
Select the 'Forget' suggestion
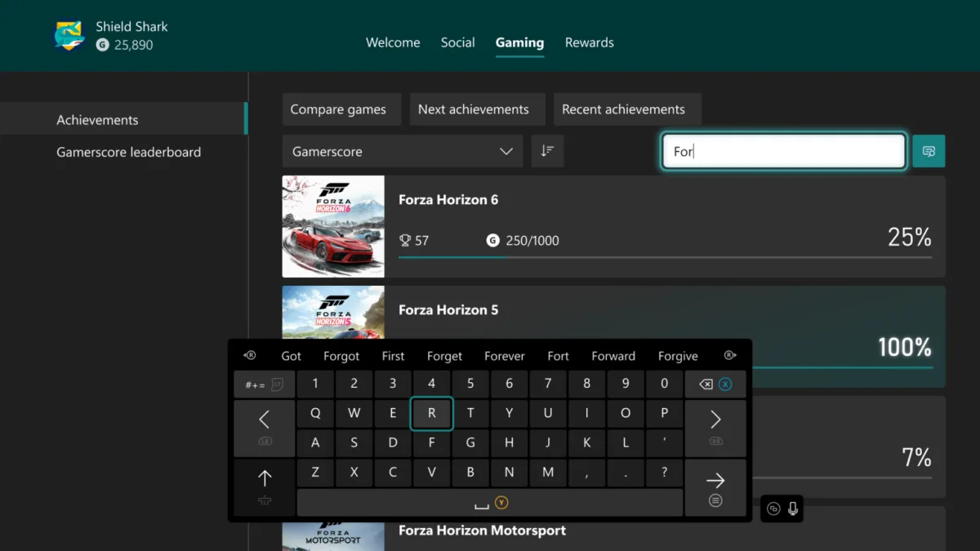point(444,356)
